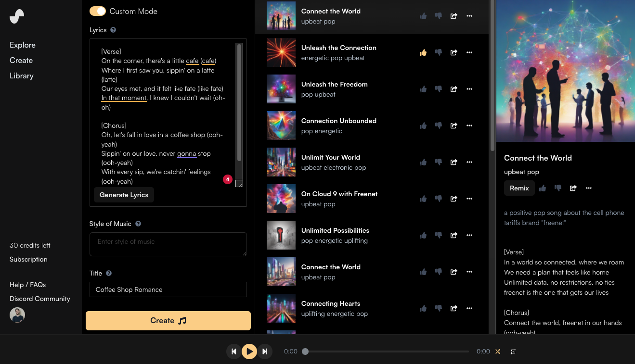Click the Remix button
Viewport: 635px width, 364px height.
[x=519, y=188]
